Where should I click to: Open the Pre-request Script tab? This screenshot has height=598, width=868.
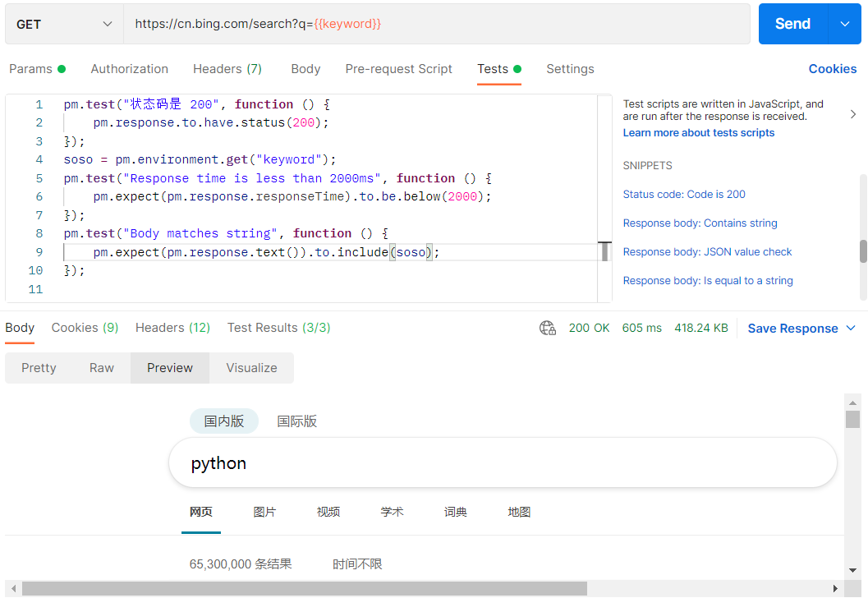[398, 69]
